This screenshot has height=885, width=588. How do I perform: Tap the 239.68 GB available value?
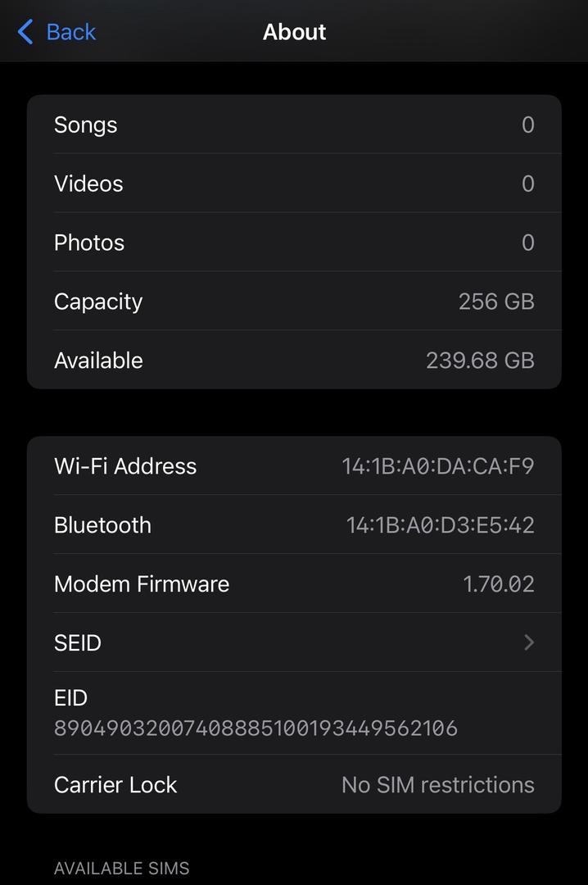coord(480,361)
